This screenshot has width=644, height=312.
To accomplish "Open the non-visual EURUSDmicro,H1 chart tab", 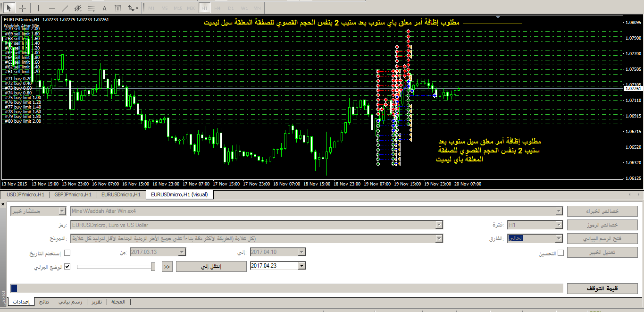I will (x=121, y=194).
